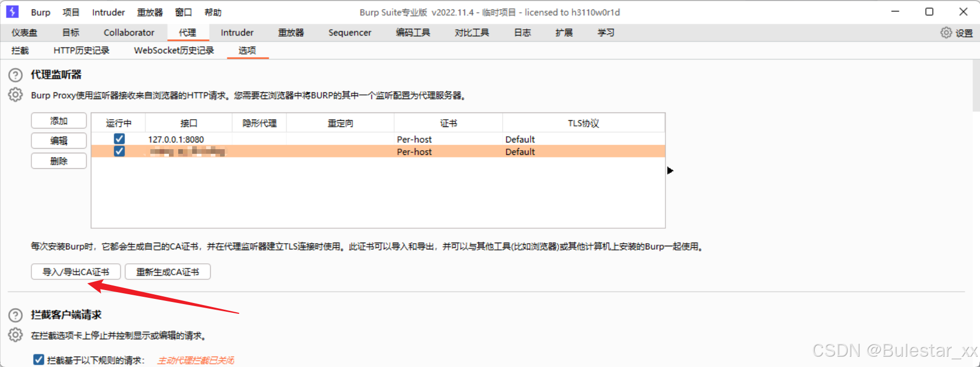Sort by the 重定向 column header
Viewport: 980px width, 367px height.
click(340, 123)
